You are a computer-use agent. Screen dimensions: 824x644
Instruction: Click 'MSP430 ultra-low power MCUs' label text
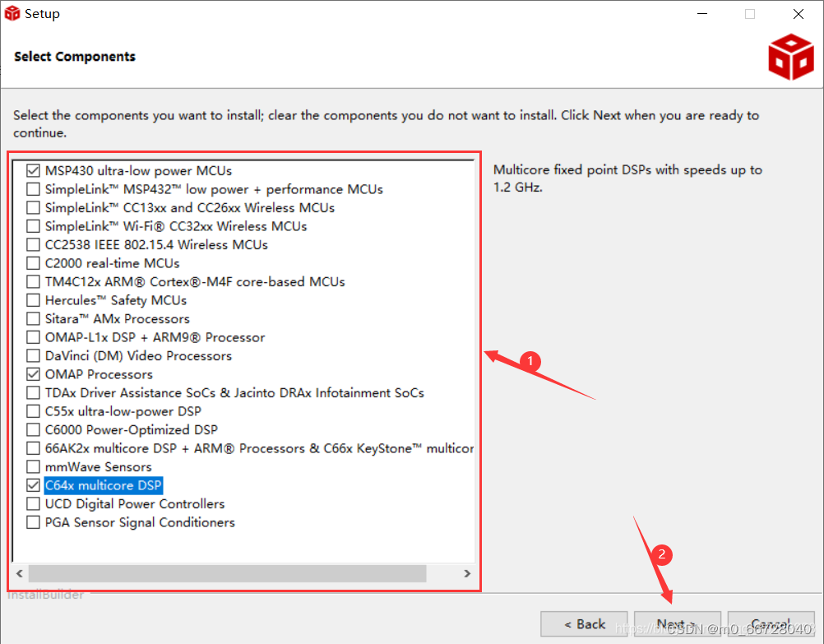coord(138,171)
